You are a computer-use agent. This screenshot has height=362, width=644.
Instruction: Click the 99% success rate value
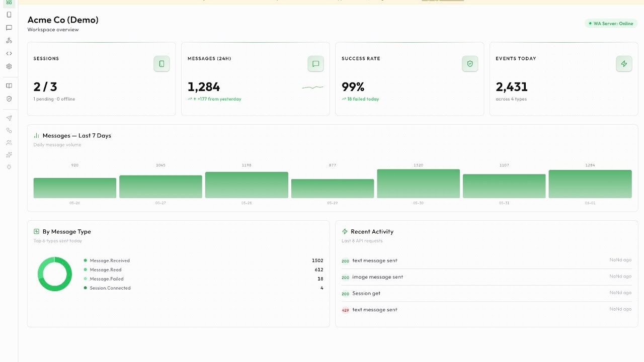pos(353,87)
